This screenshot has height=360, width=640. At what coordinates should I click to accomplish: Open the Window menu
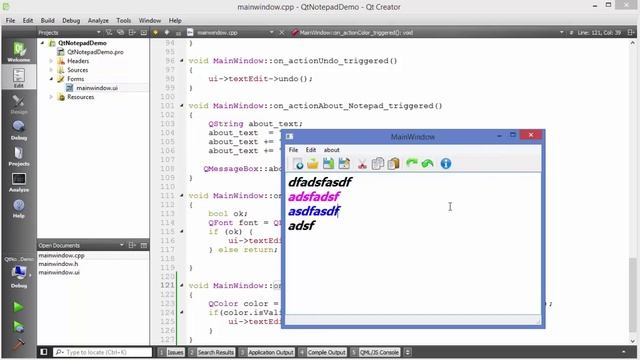click(150, 20)
